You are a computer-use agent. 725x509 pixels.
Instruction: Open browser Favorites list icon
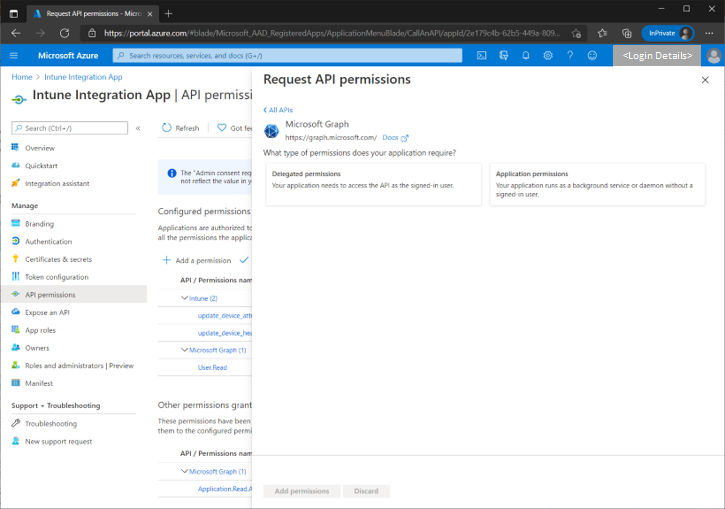coord(602,33)
